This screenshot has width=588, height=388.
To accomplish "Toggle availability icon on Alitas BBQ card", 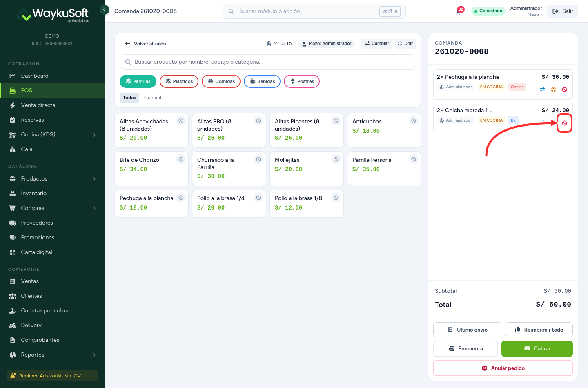I will (x=258, y=121).
